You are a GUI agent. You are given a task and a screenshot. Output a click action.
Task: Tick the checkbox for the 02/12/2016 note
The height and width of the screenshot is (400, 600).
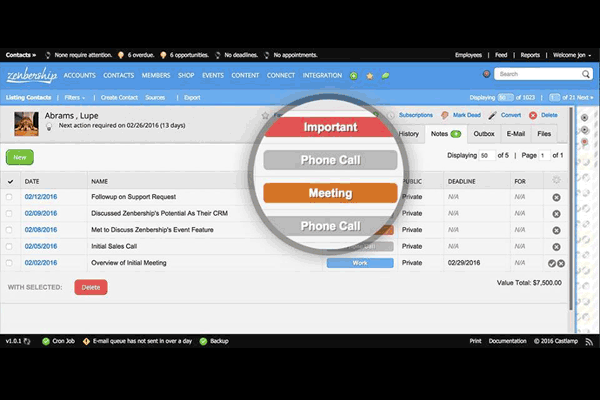tap(10, 198)
